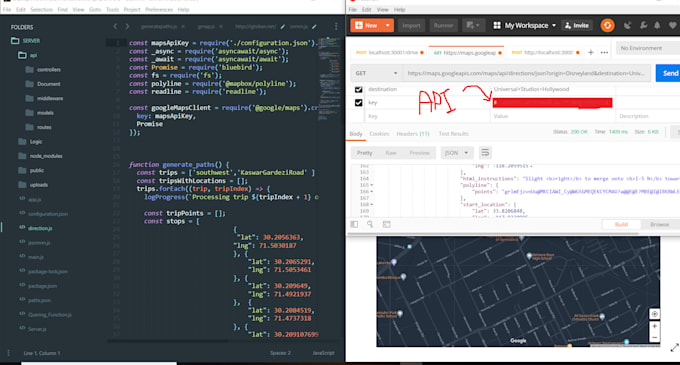Expand the map to fullscreen

point(674,348)
